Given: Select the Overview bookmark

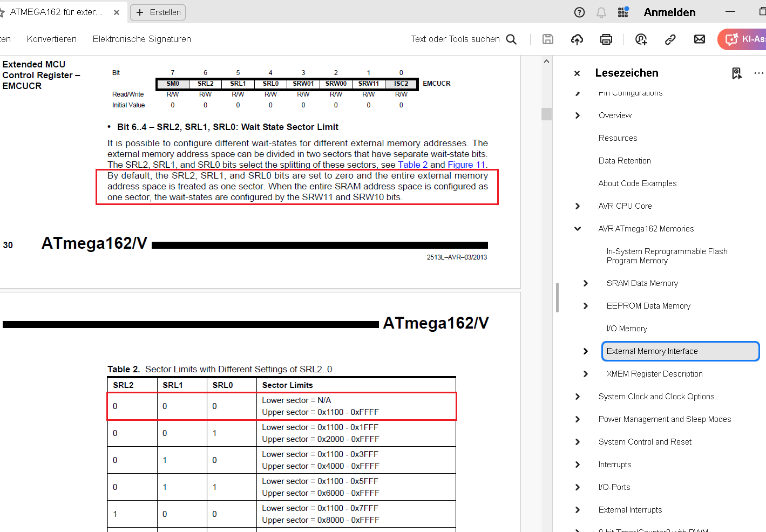Looking at the screenshot, I should click(x=615, y=115).
